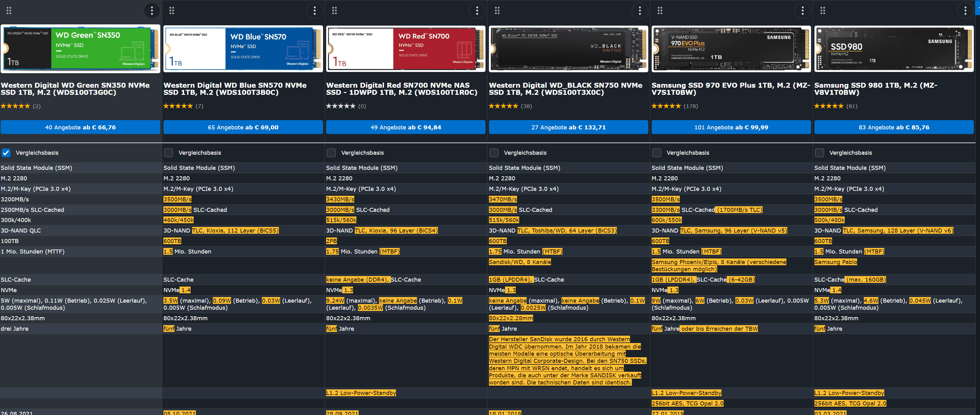
Task: Open Western Digital WD Green SN350 title link
Action: coord(75,89)
